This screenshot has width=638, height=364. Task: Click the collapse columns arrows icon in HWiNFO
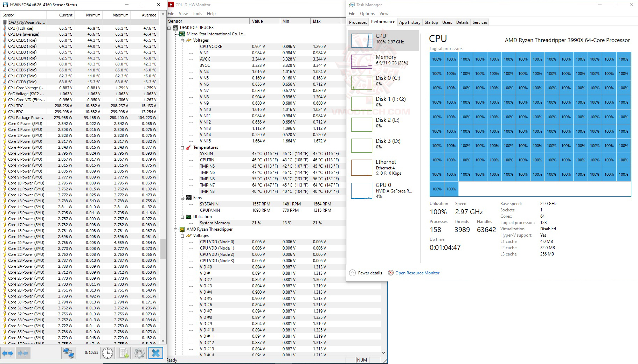click(x=23, y=353)
